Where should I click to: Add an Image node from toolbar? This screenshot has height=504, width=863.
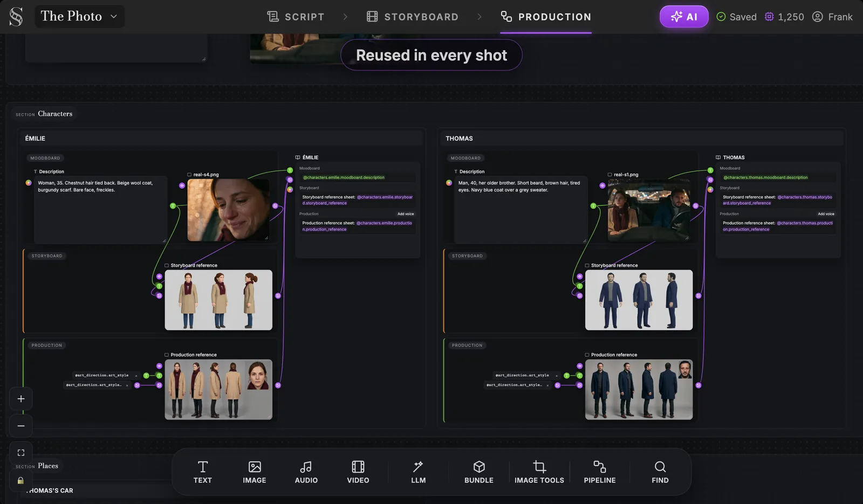(255, 472)
